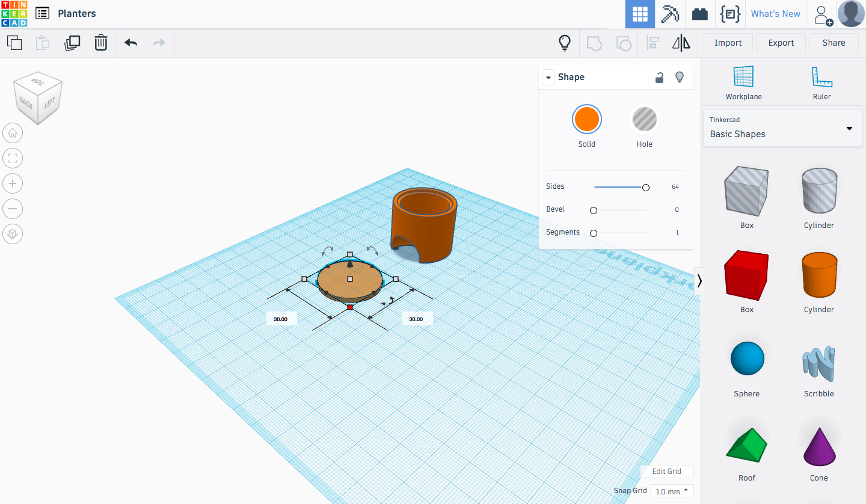Click the Export button

(781, 43)
